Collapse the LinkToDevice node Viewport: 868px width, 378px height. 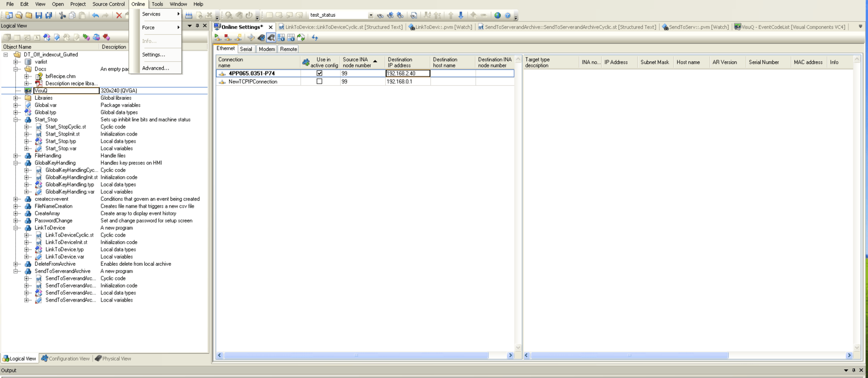[x=16, y=228]
